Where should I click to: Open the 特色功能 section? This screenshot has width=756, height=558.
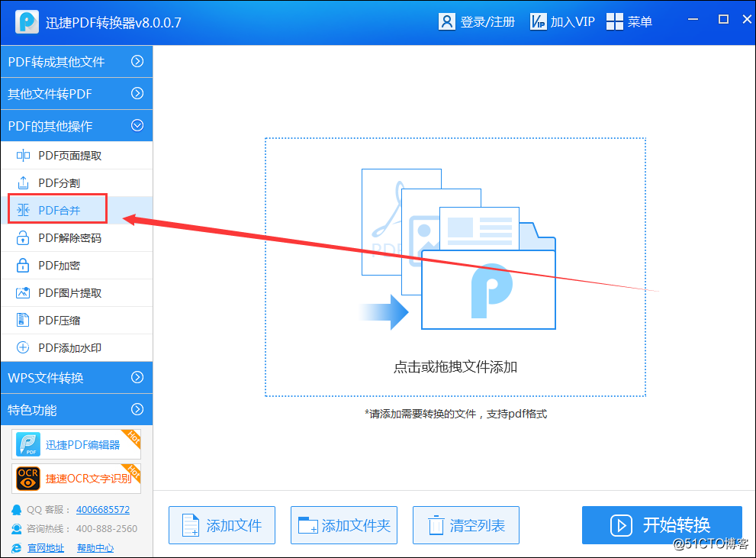click(76, 409)
